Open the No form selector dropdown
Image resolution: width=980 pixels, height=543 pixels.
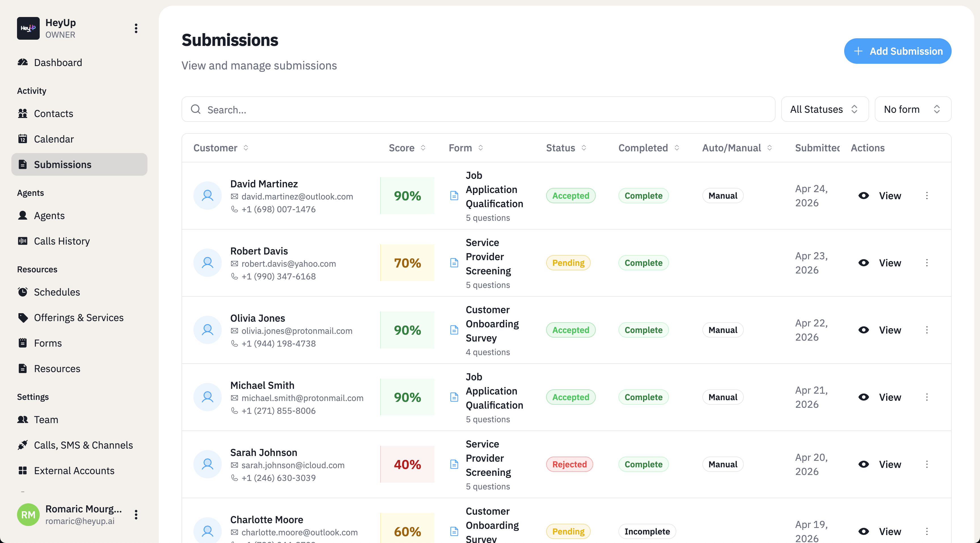913,109
